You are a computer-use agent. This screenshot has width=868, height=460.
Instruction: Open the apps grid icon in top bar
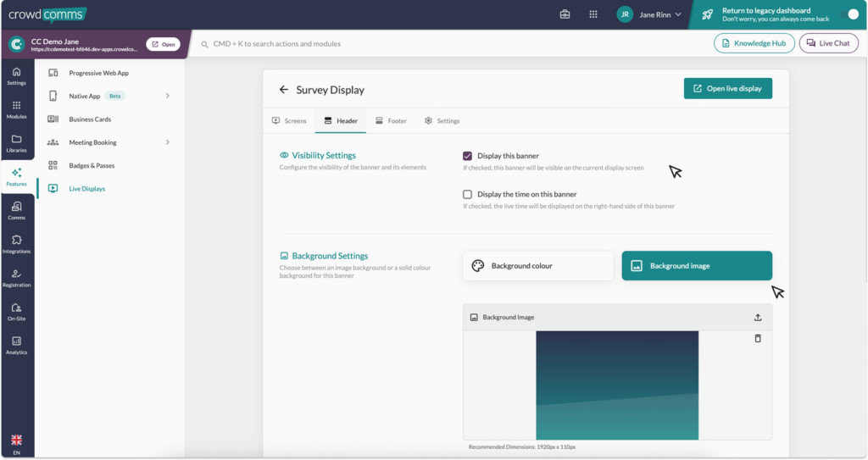593,14
